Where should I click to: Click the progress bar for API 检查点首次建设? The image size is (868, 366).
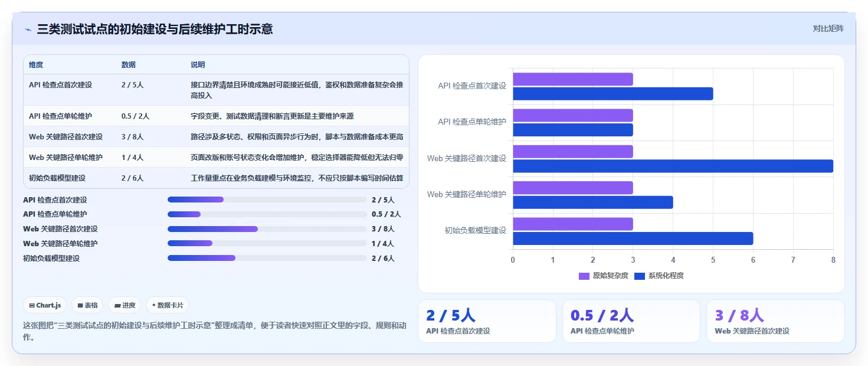[x=267, y=200]
